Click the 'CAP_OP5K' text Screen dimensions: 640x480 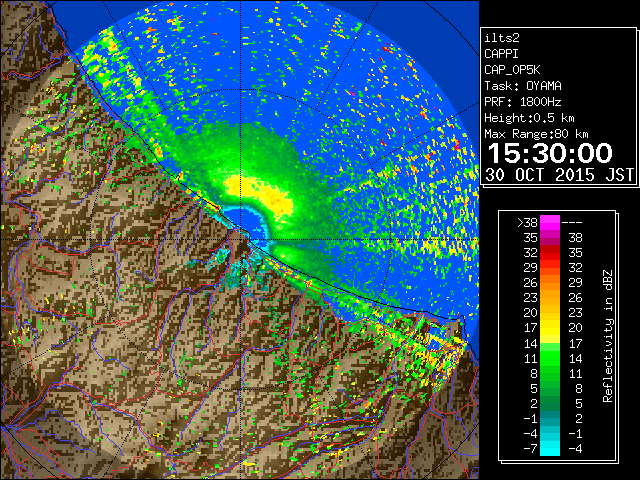pyautogui.click(x=512, y=70)
